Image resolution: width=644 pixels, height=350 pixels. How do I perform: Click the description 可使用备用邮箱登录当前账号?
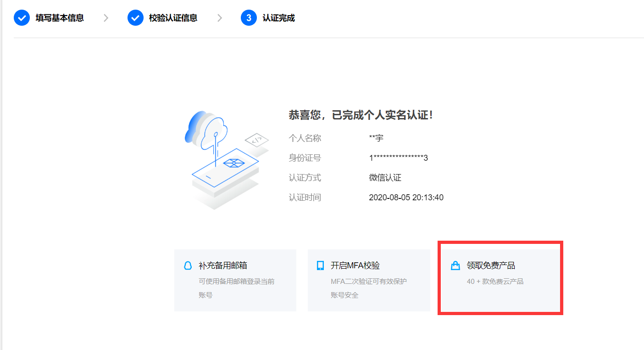[x=237, y=288]
